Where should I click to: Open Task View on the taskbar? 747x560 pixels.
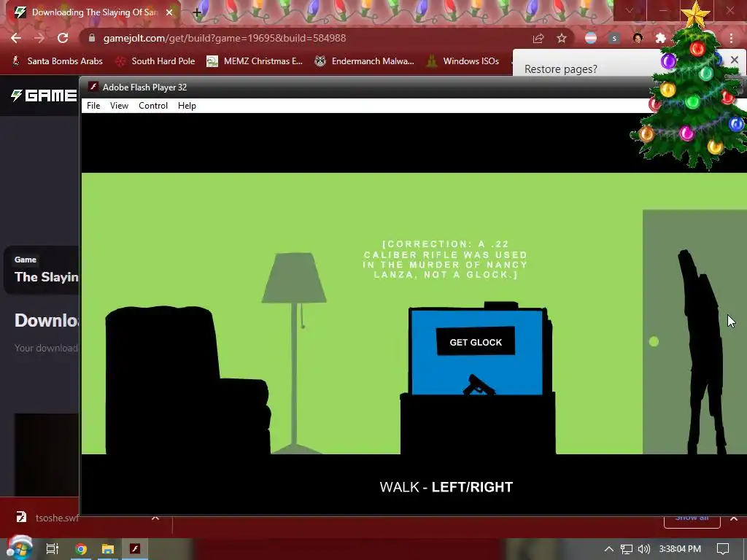(x=52, y=549)
